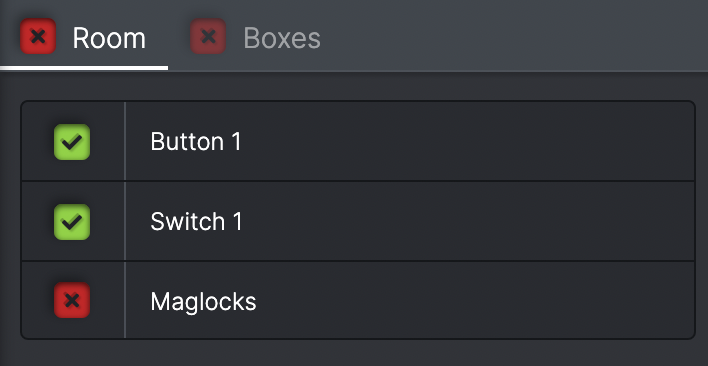The width and height of the screenshot is (708, 366).
Task: Click the status cell left of Maglocks X icon
Action: coord(37,300)
